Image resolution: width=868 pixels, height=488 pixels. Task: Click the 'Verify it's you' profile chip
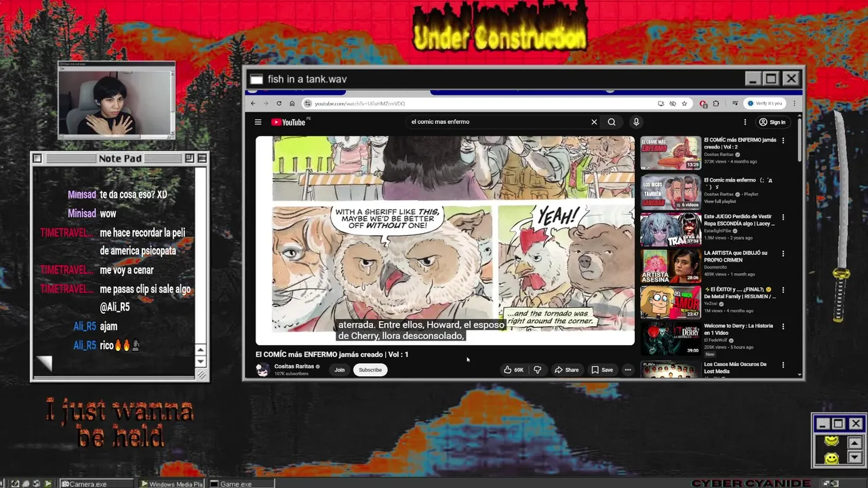tap(764, 103)
